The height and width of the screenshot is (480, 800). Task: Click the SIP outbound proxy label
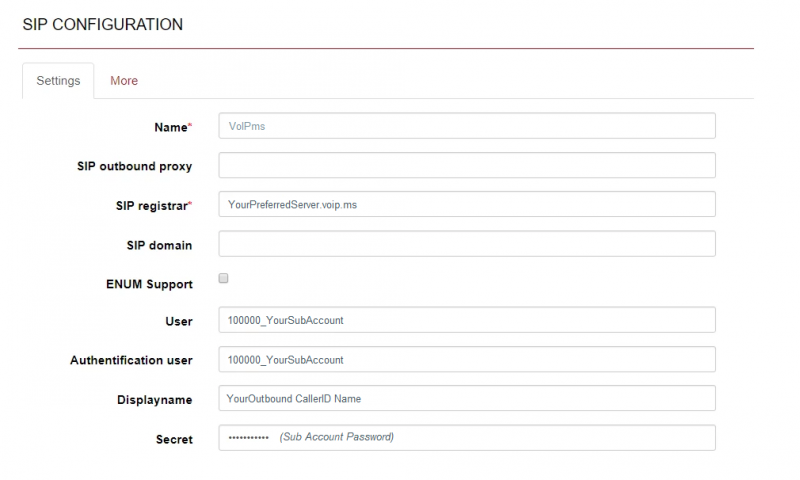click(x=135, y=166)
